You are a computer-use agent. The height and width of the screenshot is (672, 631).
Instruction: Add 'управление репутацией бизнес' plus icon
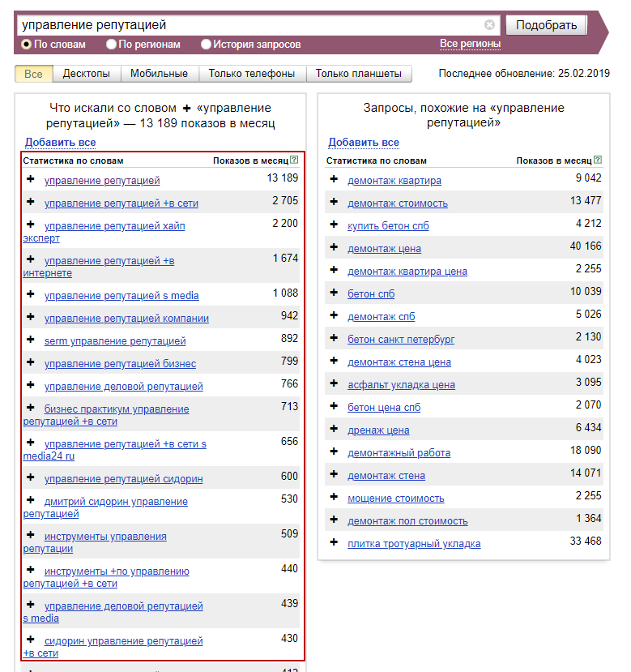pos(31,362)
